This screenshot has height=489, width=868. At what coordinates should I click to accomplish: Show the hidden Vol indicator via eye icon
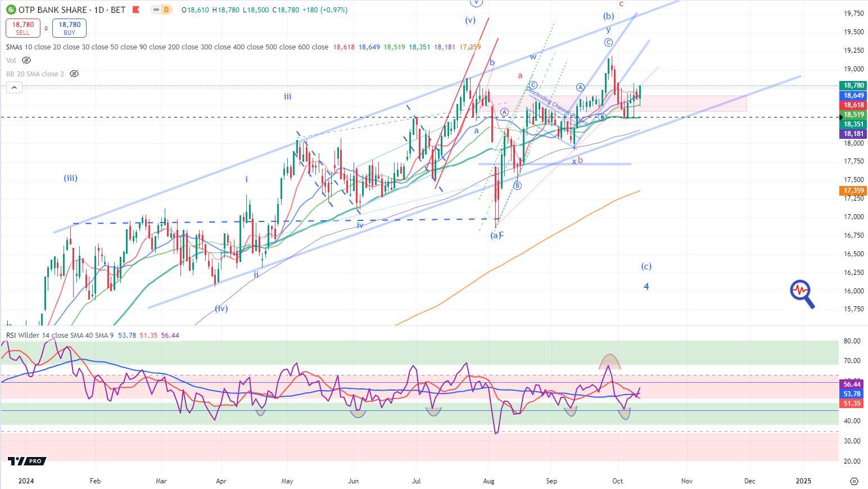pos(26,60)
